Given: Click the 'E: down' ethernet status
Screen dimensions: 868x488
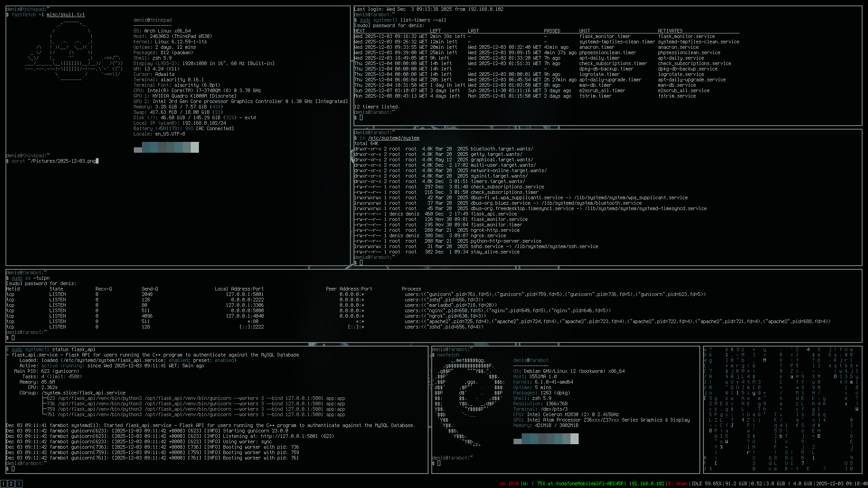Looking at the screenshot, I should (677, 483).
